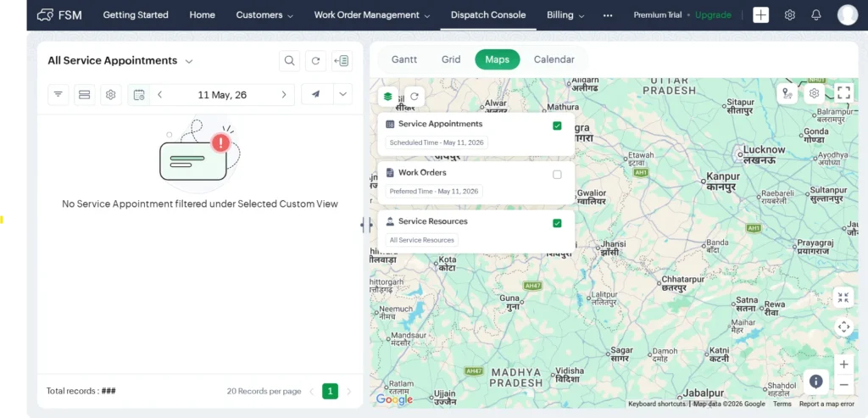Uncheck the Service Resources layer checkbox
The height and width of the screenshot is (418, 868).
tap(557, 223)
